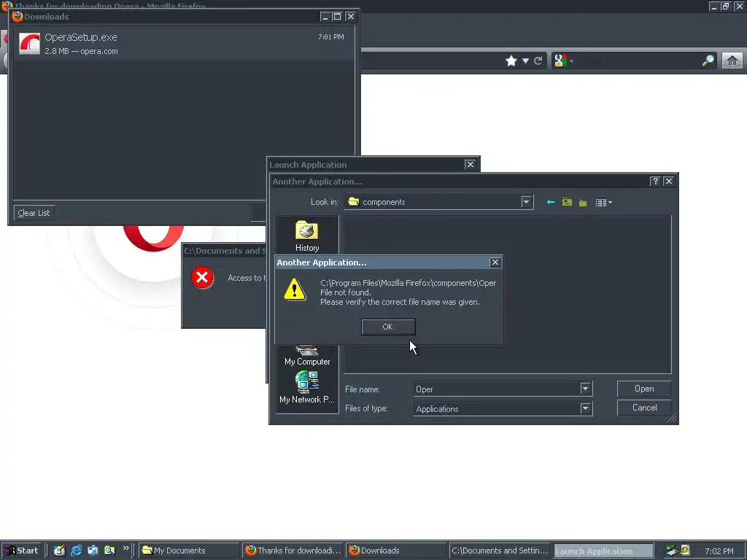This screenshot has width=747, height=560.
Task: Open the View Menu dropdown icon
Action: (603, 203)
